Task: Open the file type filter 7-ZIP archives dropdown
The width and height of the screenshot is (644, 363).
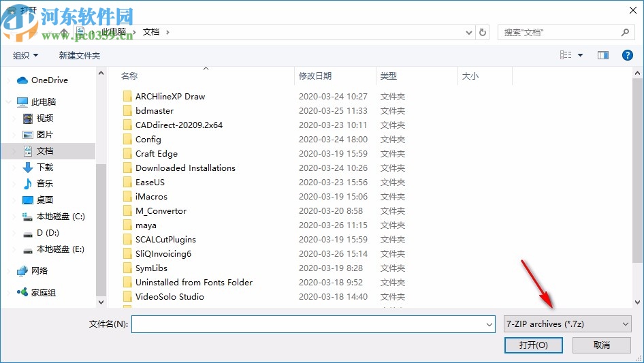Action: (567, 324)
